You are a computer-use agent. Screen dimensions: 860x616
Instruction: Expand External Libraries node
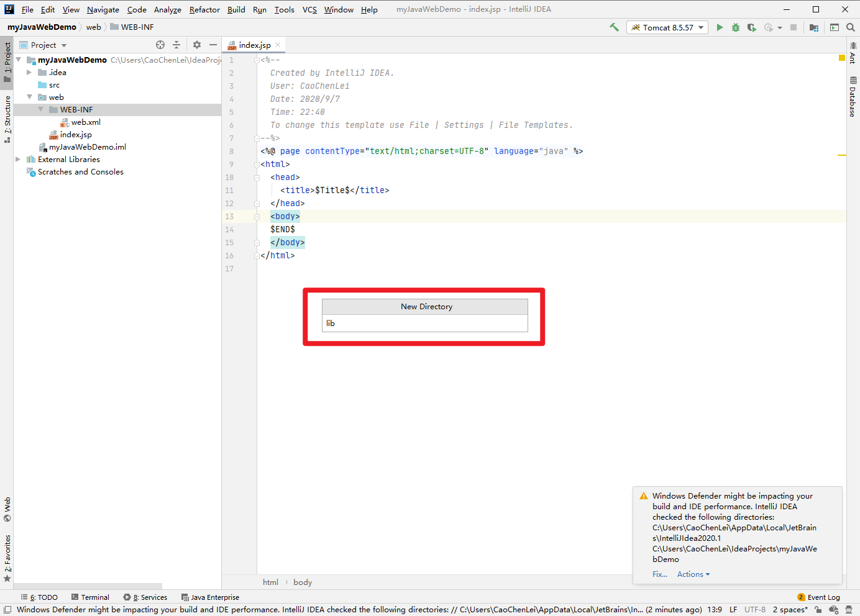[18, 159]
